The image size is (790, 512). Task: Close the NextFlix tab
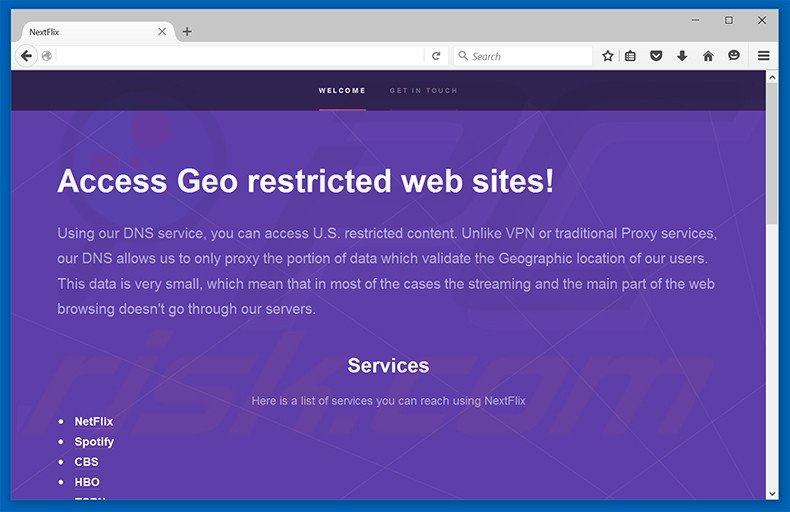(x=163, y=31)
